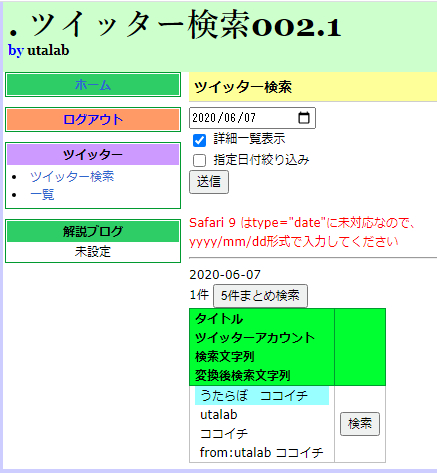This screenshot has height=473, width=437.
Task: Click the ツイッターアカウント header text
Action: 255,338
